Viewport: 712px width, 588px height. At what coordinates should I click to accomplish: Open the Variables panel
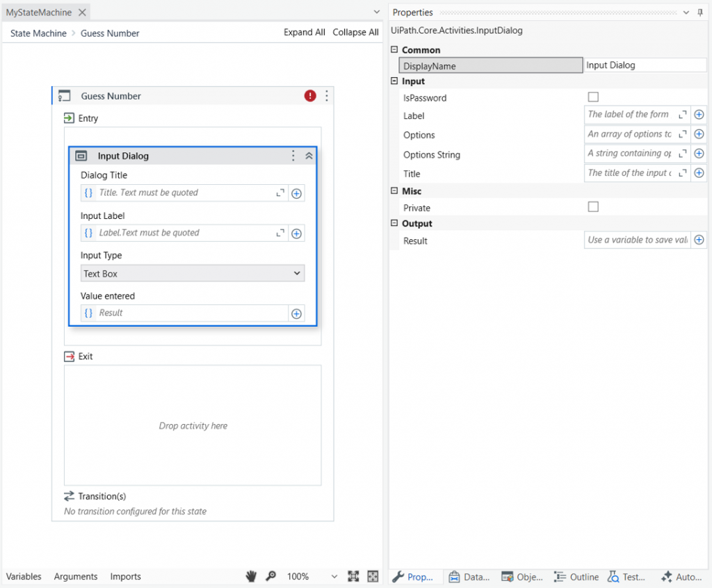point(24,576)
